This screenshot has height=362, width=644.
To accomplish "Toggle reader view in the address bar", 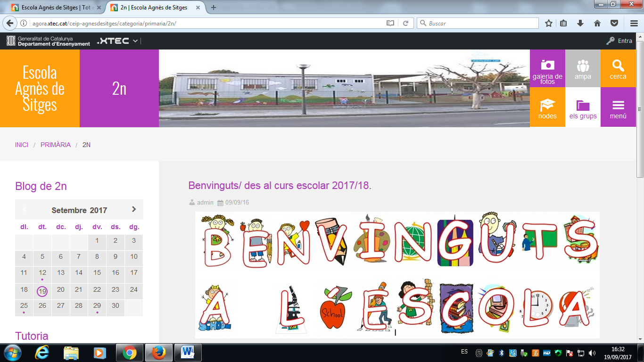I will (390, 23).
